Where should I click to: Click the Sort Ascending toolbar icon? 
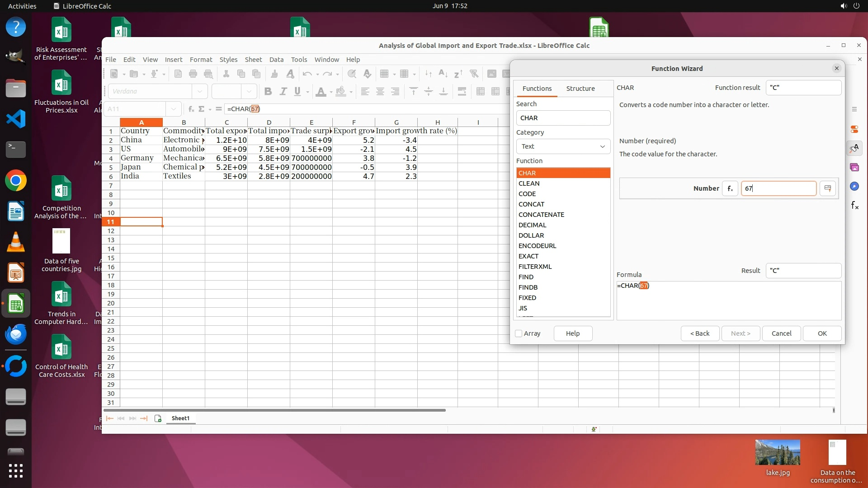443,74
